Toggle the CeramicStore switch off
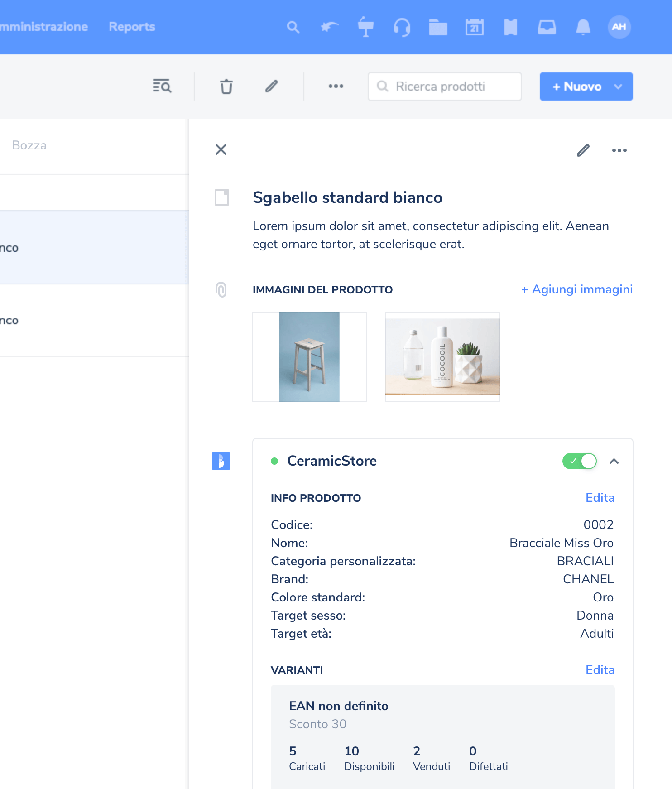The width and height of the screenshot is (672, 789). coord(579,461)
